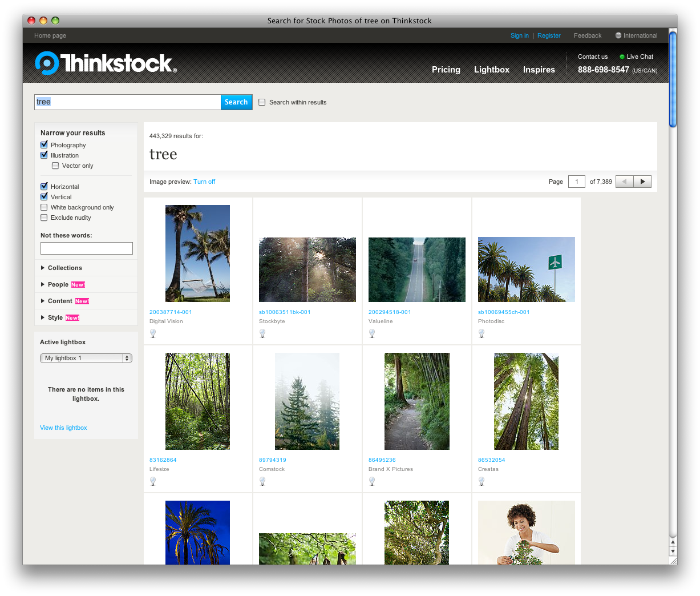The width and height of the screenshot is (700, 596).
Task: Click the blue Search button
Action: coord(236,102)
